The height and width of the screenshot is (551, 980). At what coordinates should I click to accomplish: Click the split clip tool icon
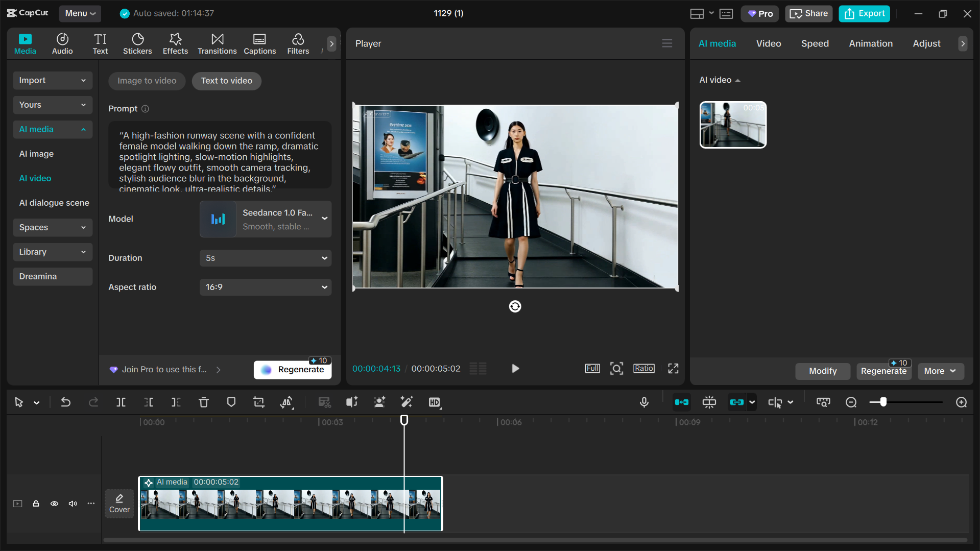(121, 402)
